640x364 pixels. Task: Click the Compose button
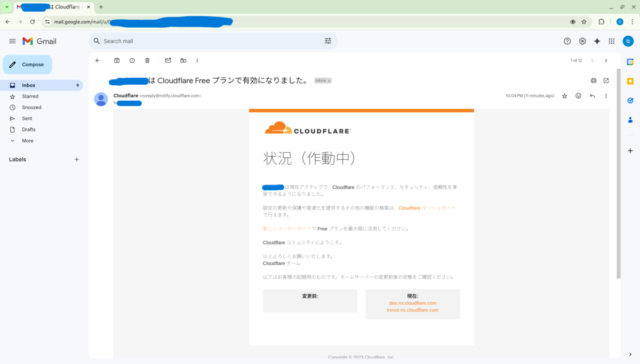pyautogui.click(x=27, y=64)
